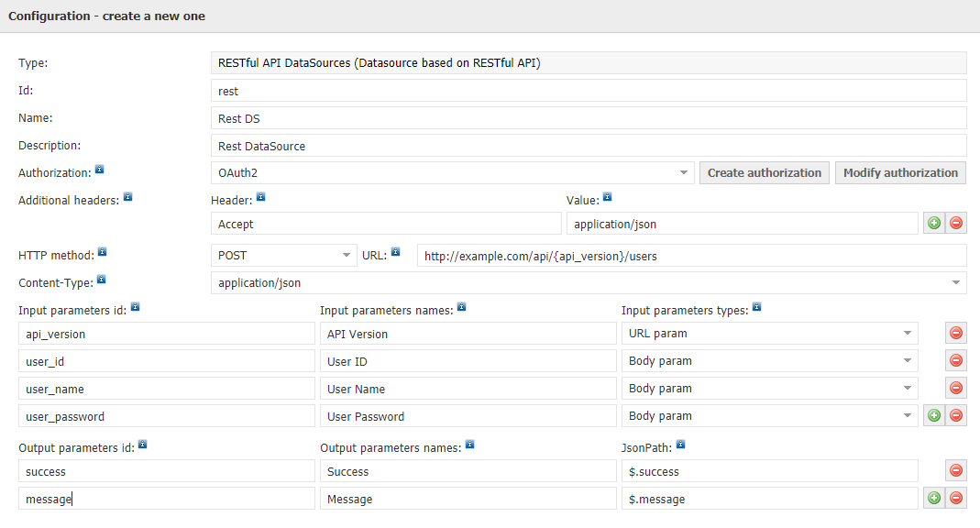Add input parameter after user_password row

(934, 415)
